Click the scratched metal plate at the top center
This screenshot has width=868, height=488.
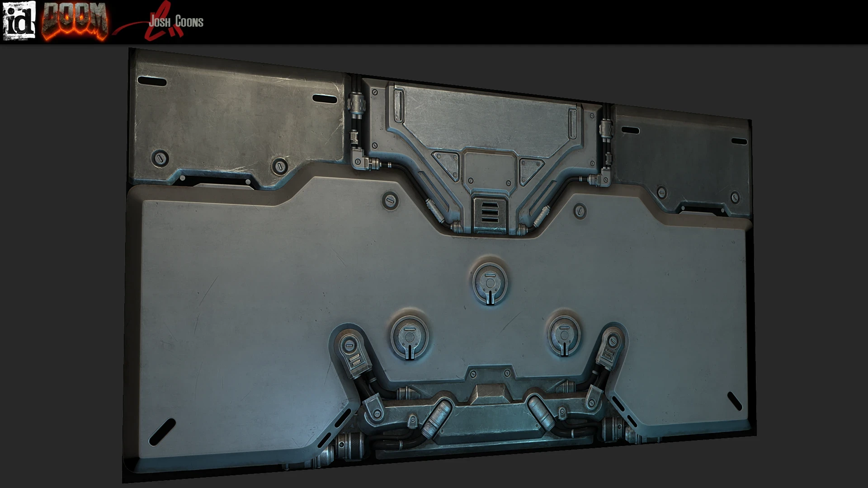point(484,117)
